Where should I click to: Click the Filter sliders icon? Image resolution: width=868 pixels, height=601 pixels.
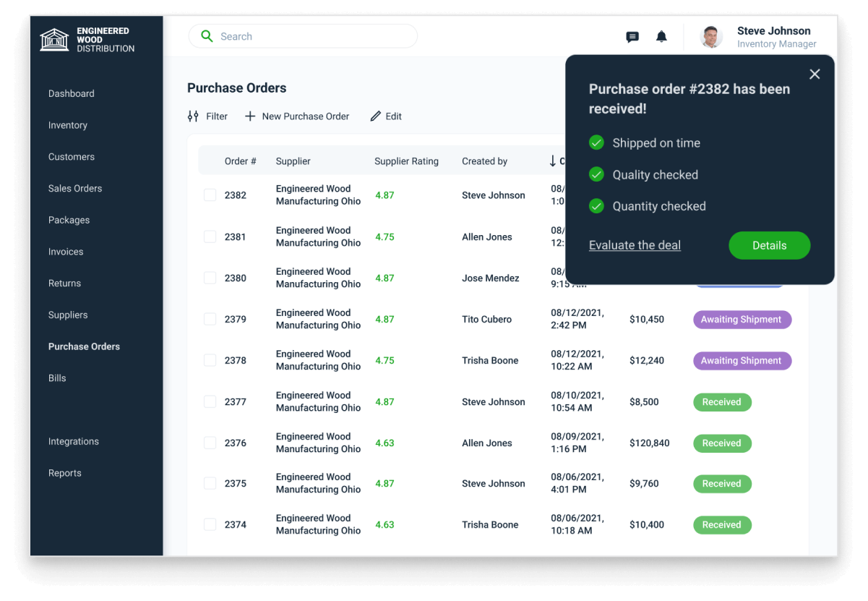193,116
